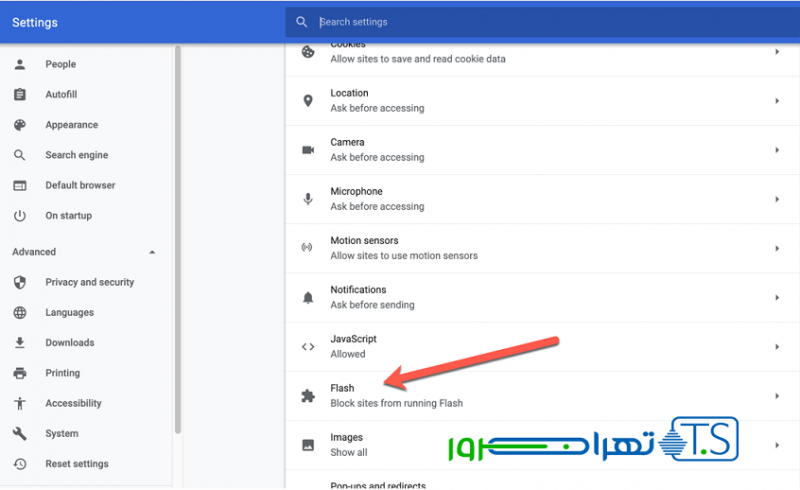Open the Autofill section in sidebar
The width and height of the screenshot is (800, 490).
[61, 95]
